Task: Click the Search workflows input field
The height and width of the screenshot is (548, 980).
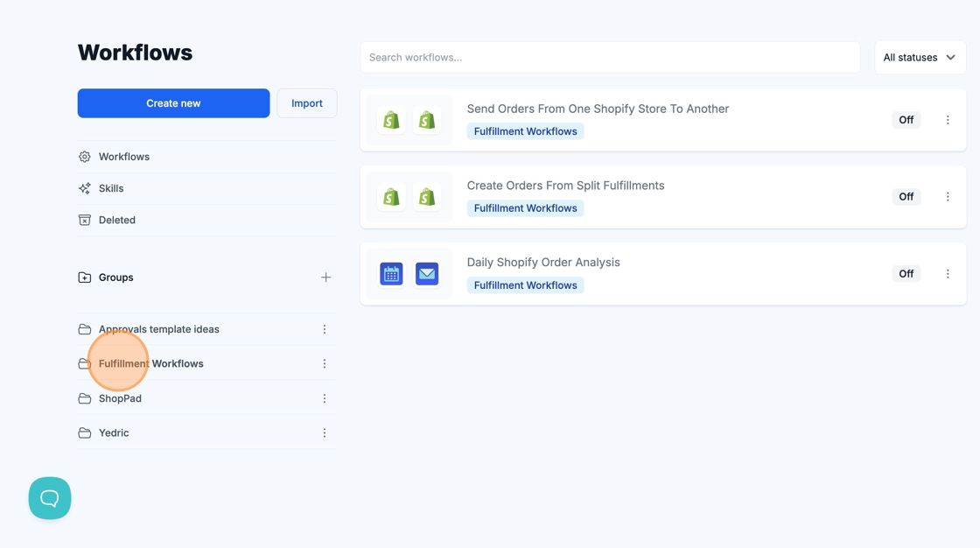Action: 610,58
